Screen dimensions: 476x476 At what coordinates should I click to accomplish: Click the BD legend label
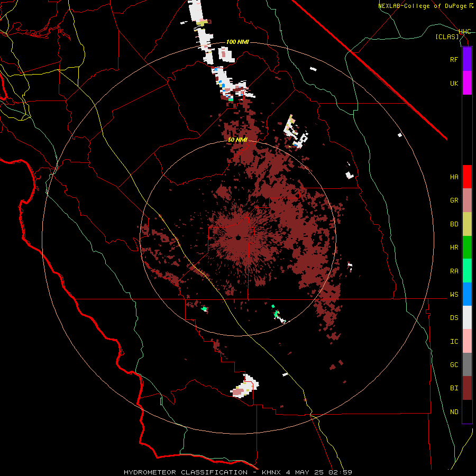(x=454, y=224)
